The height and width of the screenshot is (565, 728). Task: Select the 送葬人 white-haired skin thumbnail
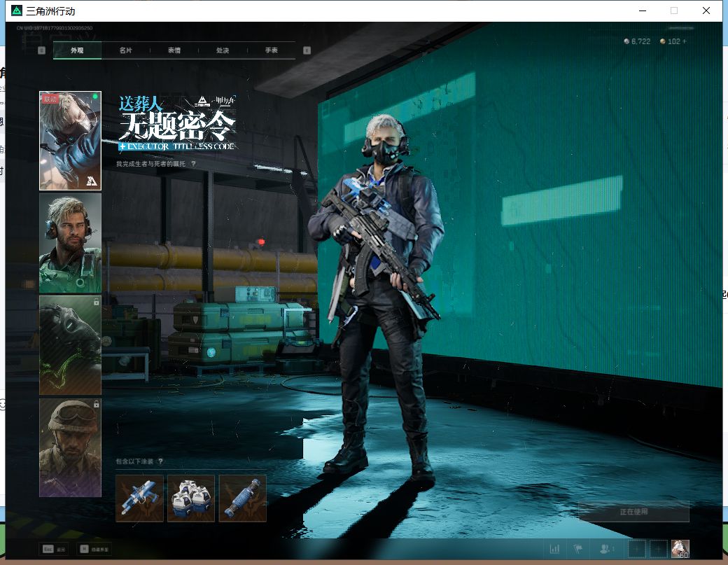(x=70, y=141)
